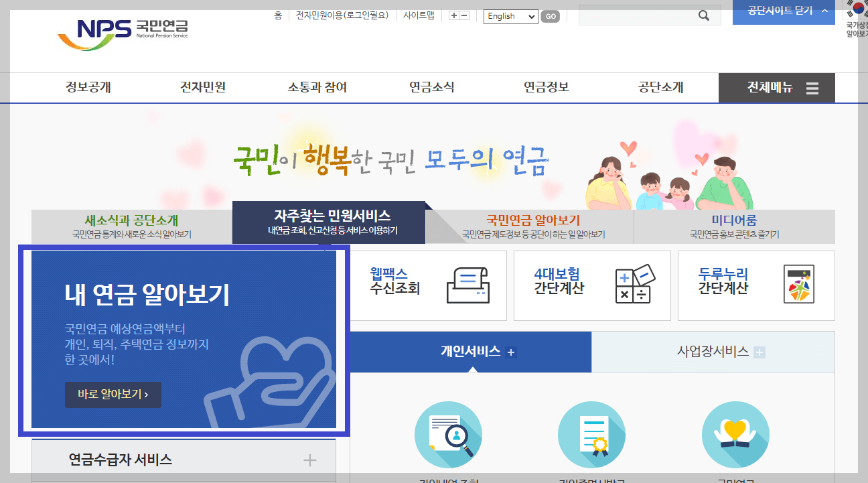This screenshot has height=483, width=868.
Task: Open the 두루누리 간단계산 icon
Action: (x=798, y=284)
